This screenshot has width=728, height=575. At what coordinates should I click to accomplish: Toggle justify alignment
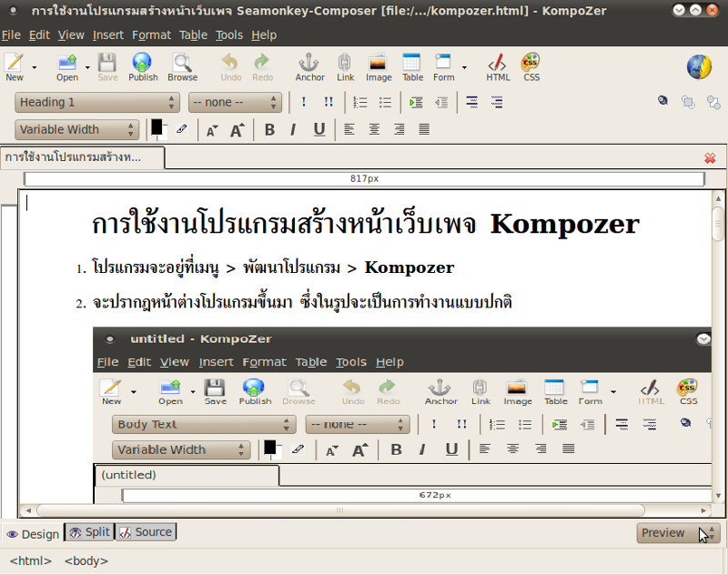[x=424, y=129]
